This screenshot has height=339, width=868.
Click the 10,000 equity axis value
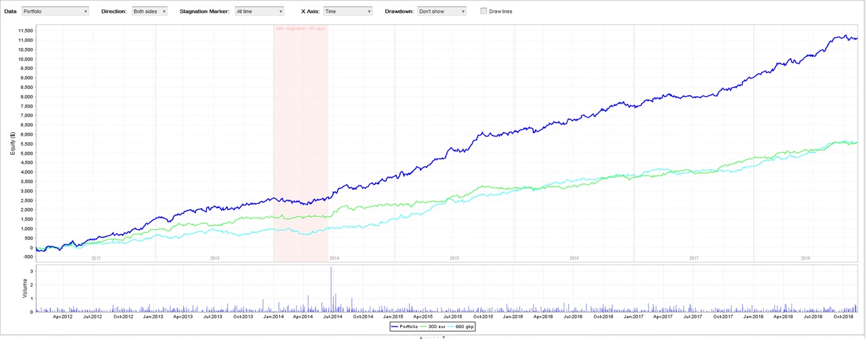tap(24, 59)
